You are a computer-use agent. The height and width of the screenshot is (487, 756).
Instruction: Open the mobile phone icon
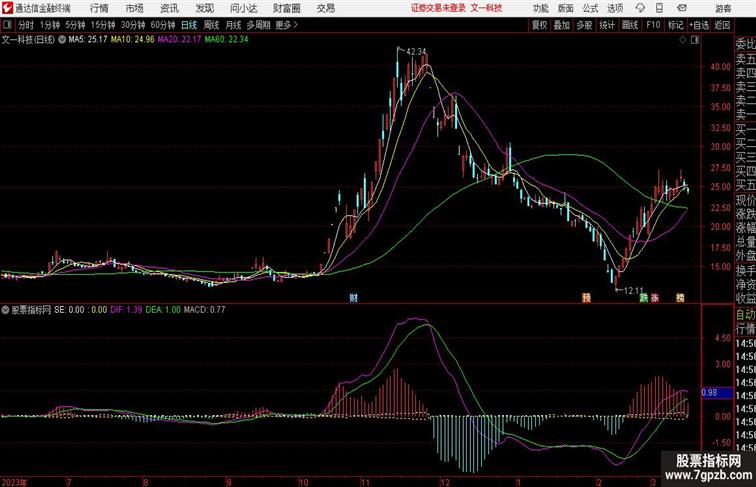[659, 8]
